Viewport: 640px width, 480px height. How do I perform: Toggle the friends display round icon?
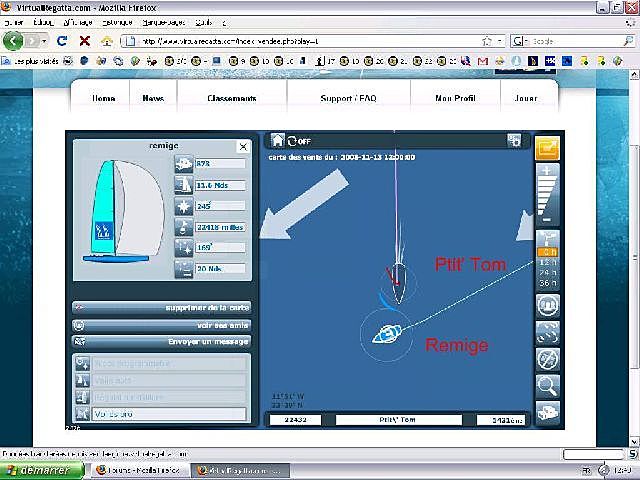click(547, 306)
